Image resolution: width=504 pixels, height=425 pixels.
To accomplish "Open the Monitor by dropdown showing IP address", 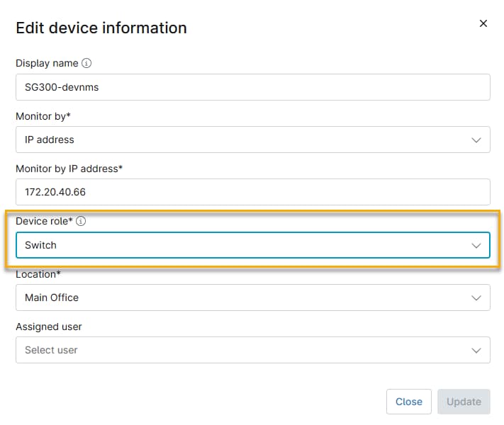I will click(241, 140).
